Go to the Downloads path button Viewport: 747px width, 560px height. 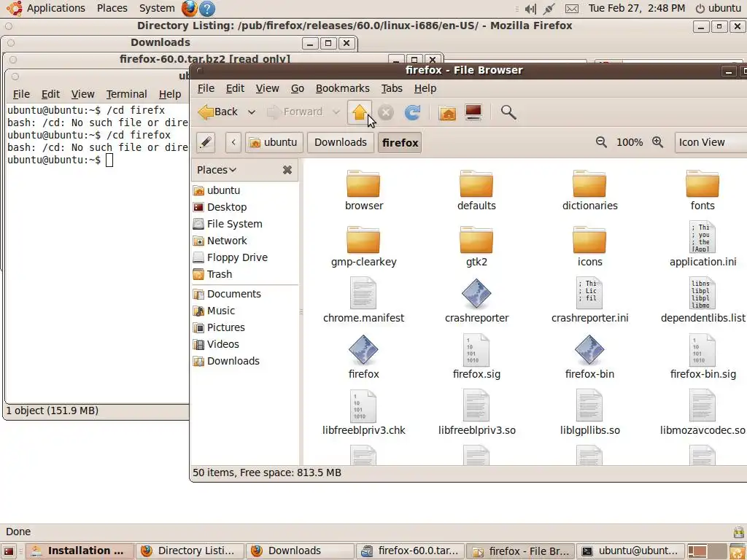click(340, 142)
